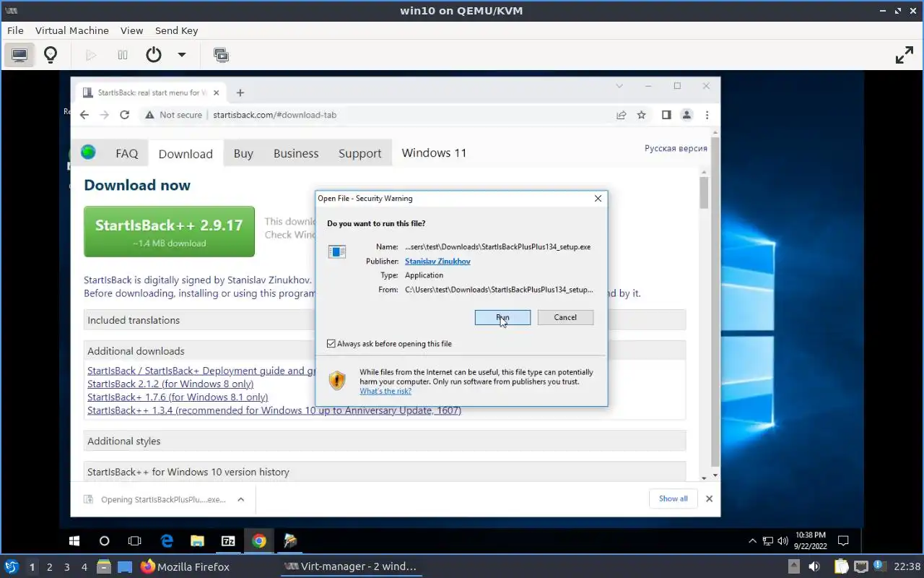Open the shutdown options dropdown arrow
This screenshot has height=578, width=924.
tap(182, 55)
